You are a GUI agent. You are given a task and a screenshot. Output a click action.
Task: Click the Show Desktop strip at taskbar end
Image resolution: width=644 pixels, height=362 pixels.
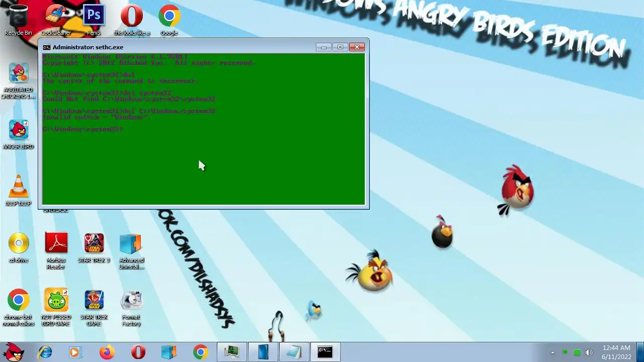(640, 352)
